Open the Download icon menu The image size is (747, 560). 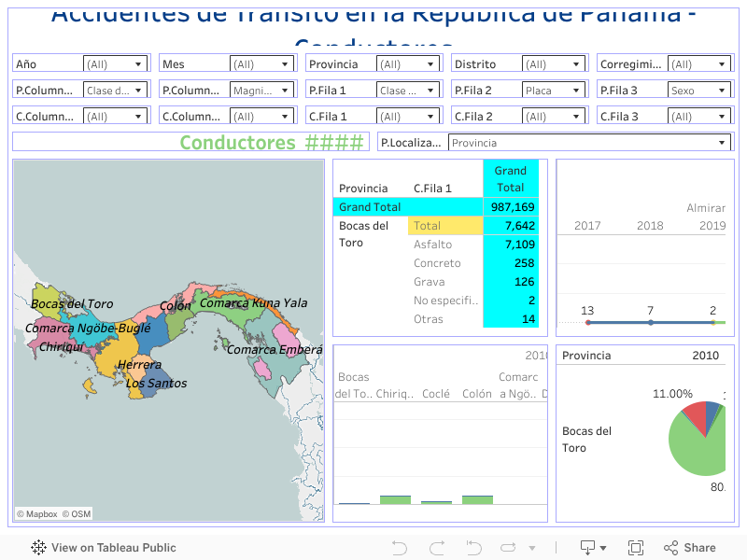click(x=593, y=548)
